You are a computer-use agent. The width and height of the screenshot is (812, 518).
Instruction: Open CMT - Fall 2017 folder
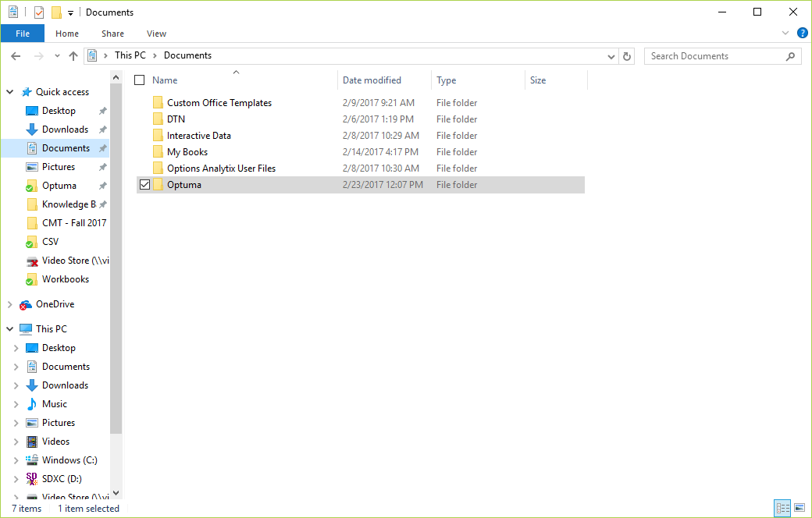pyautogui.click(x=74, y=223)
